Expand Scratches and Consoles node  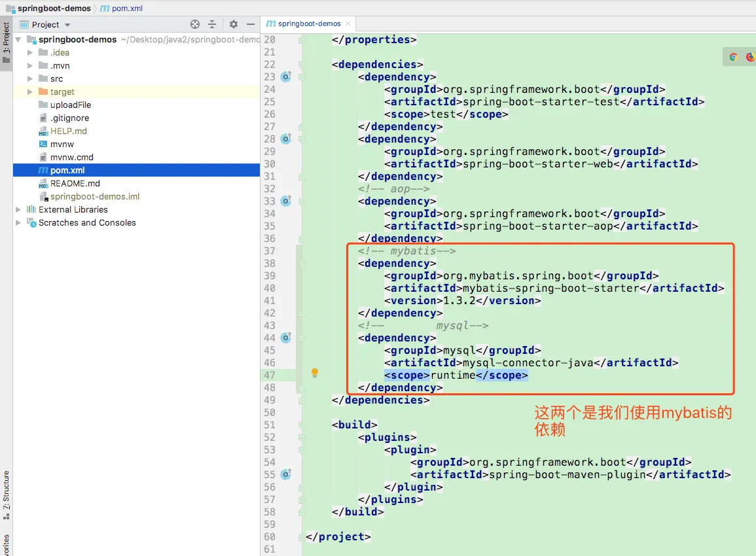coord(18,222)
